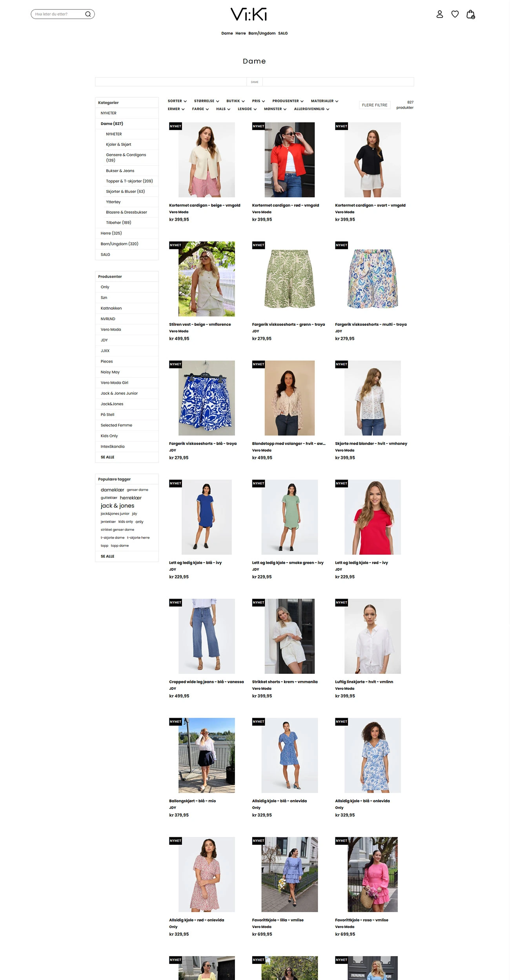Viewport: 510px width, 980px height.
Task: Click the jack & jones tag
Action: click(117, 506)
